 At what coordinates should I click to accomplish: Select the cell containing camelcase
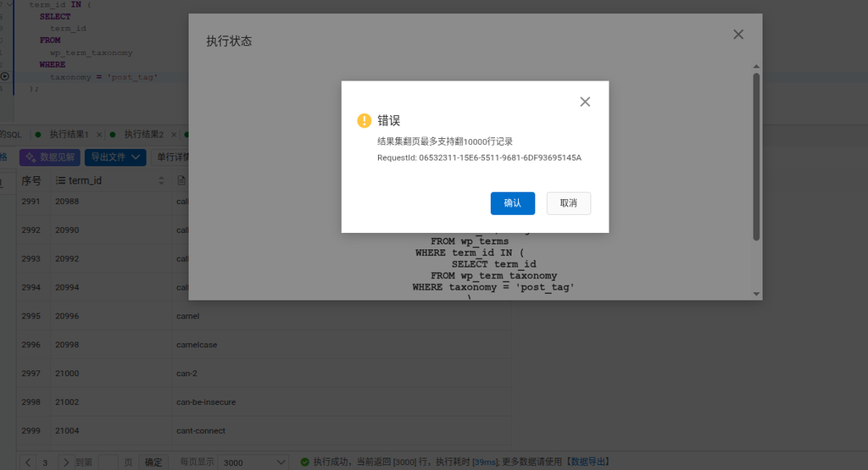(x=341, y=345)
